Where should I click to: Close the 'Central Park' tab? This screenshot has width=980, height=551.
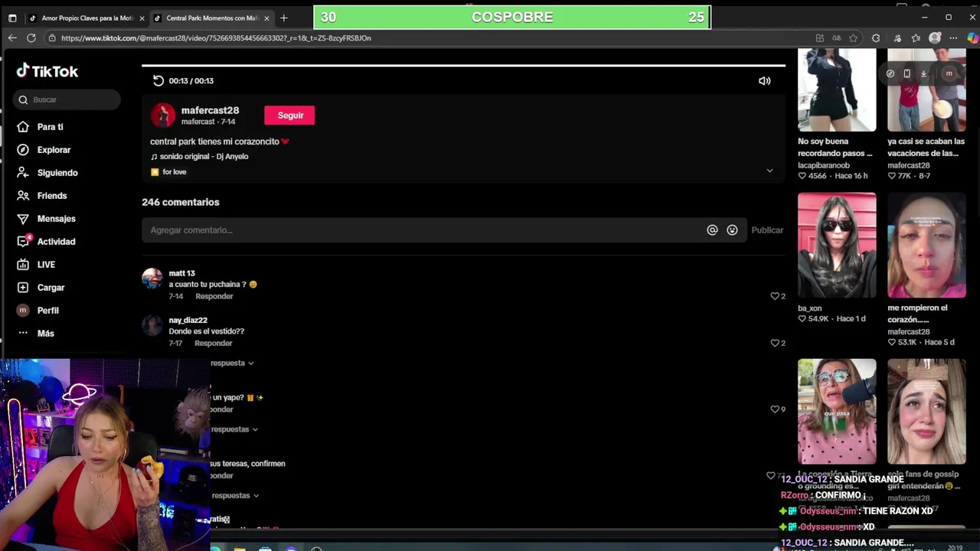[x=266, y=18]
